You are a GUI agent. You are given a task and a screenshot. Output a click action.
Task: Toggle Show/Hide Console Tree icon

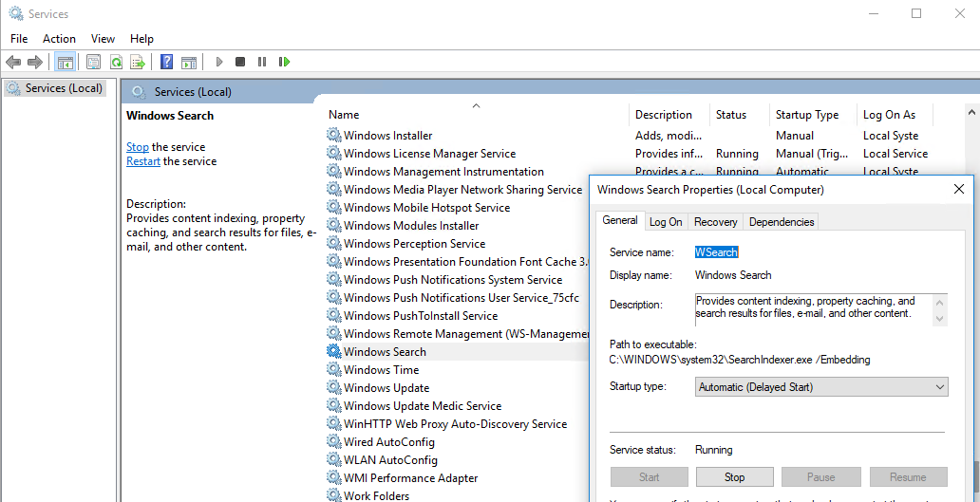click(66, 63)
